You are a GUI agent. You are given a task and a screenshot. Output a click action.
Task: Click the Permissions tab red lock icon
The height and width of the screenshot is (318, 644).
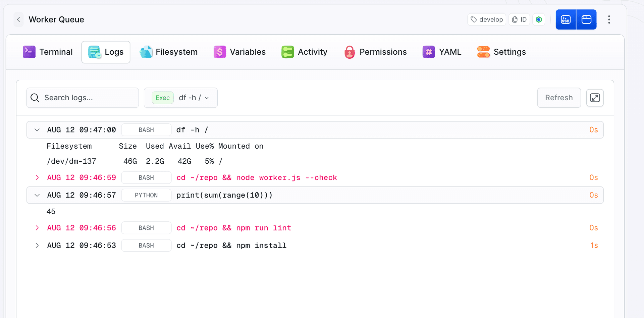coord(350,52)
